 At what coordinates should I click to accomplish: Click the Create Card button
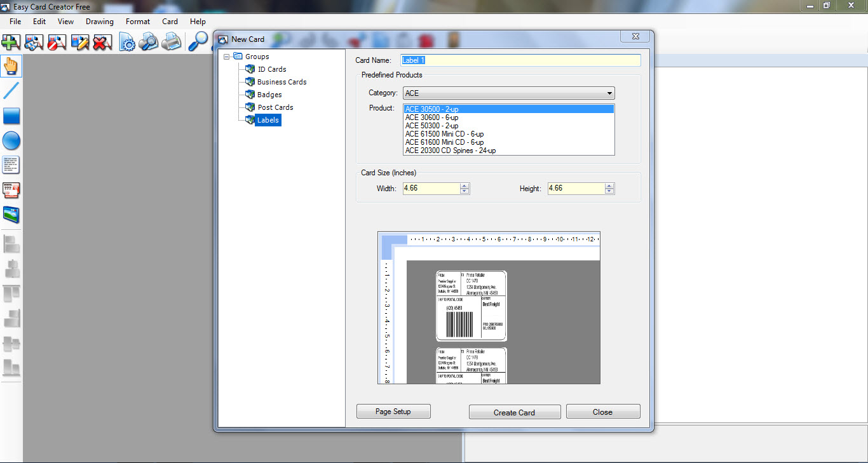[515, 412]
